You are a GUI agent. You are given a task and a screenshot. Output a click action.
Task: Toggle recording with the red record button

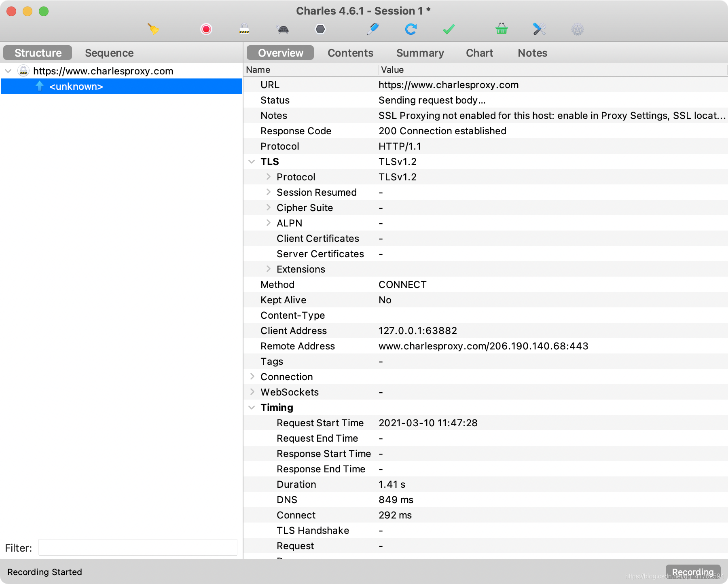pyautogui.click(x=206, y=29)
